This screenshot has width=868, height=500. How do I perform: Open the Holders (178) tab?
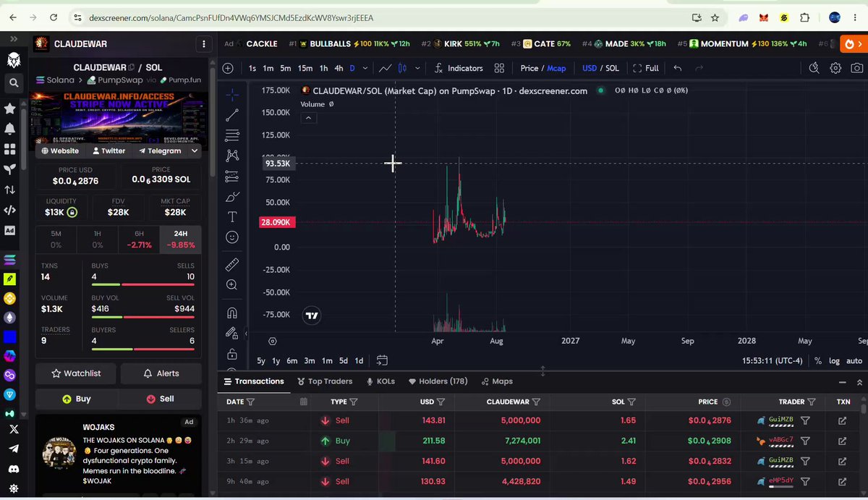(438, 381)
